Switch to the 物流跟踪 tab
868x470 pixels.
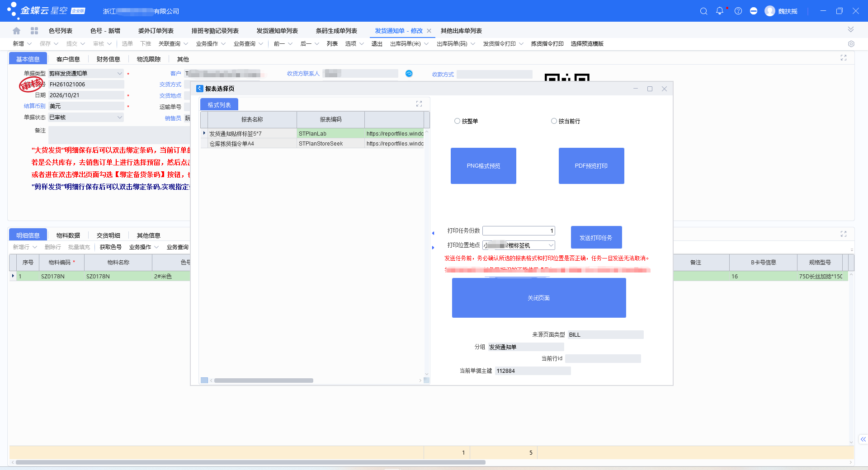[149, 59]
